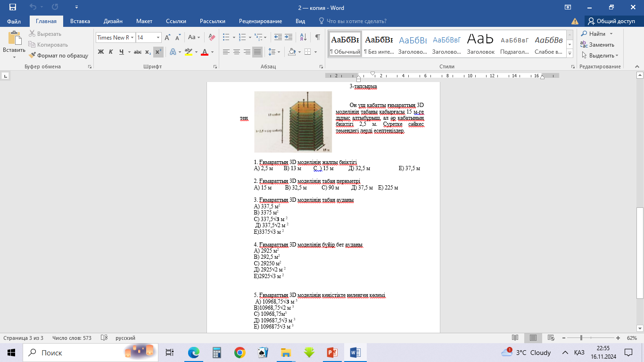Click the Format Painter brush icon
Screen dimensions: 644x362
coord(32,56)
